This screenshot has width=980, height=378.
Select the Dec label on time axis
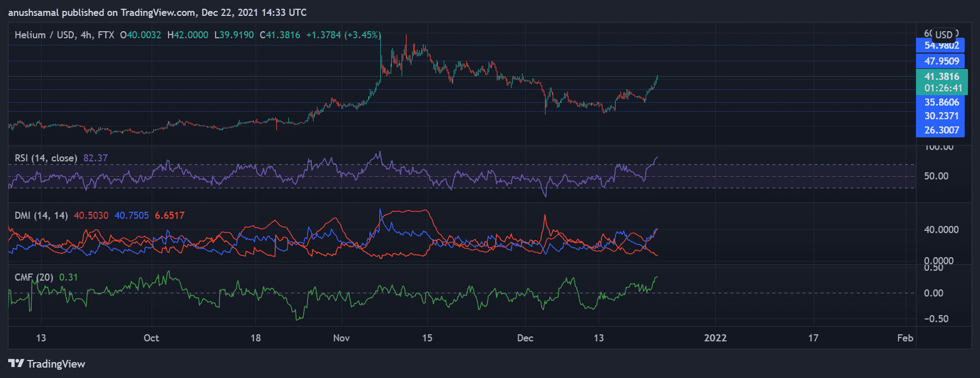[x=525, y=338]
